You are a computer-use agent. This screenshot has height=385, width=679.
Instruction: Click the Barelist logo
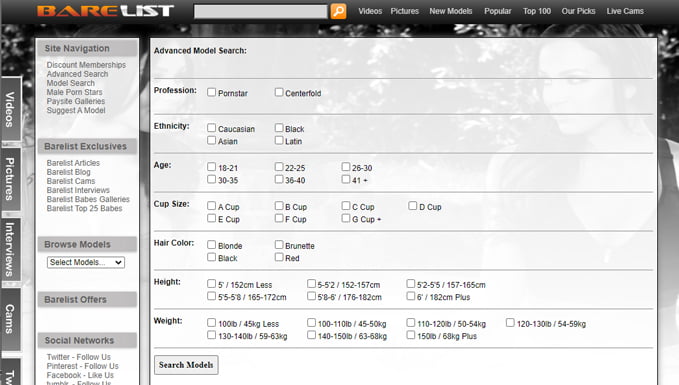[105, 11]
